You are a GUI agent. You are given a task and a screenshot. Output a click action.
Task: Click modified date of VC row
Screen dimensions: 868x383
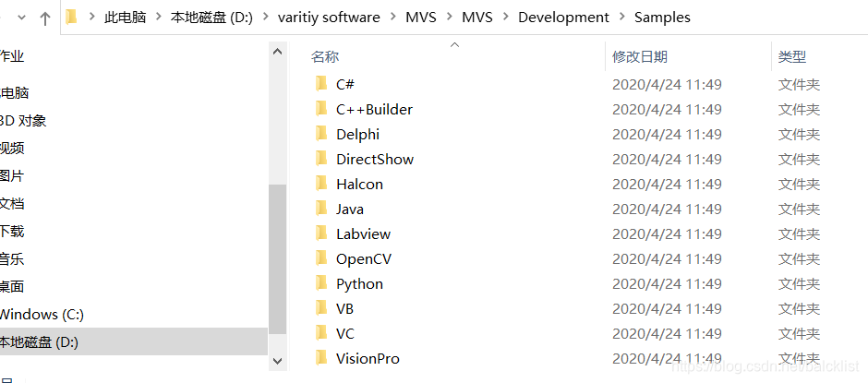[667, 333]
